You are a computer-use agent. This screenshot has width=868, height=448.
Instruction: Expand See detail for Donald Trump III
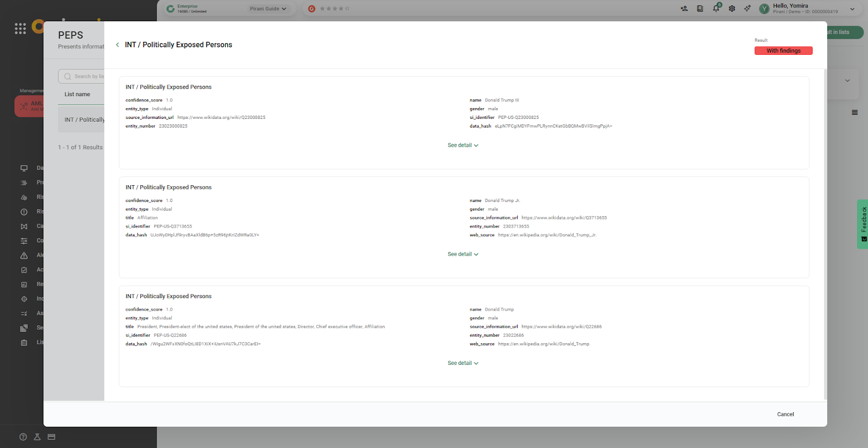click(x=463, y=146)
